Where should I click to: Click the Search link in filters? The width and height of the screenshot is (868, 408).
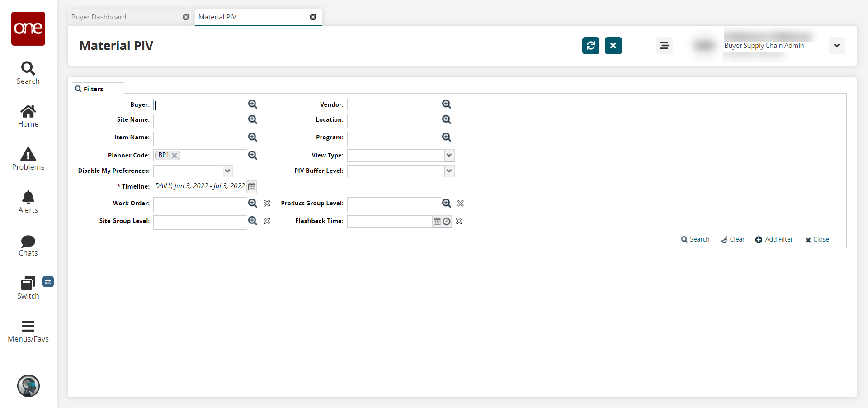point(699,239)
